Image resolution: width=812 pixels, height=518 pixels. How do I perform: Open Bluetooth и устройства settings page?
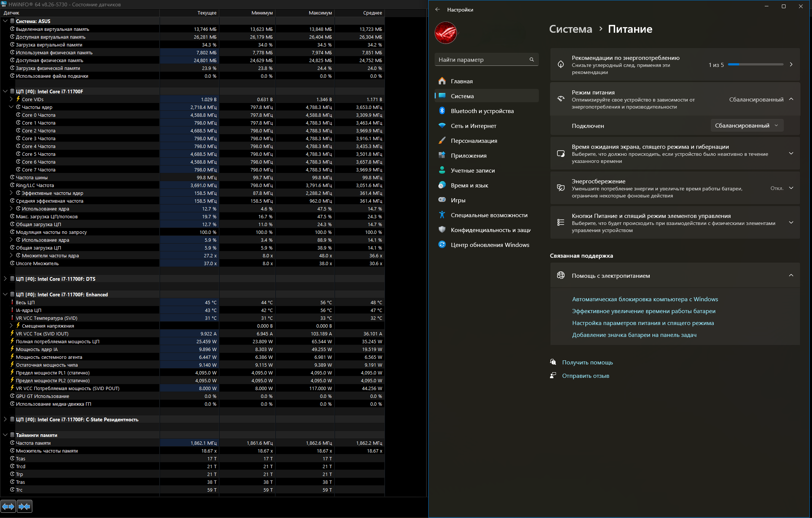pyautogui.click(x=482, y=111)
